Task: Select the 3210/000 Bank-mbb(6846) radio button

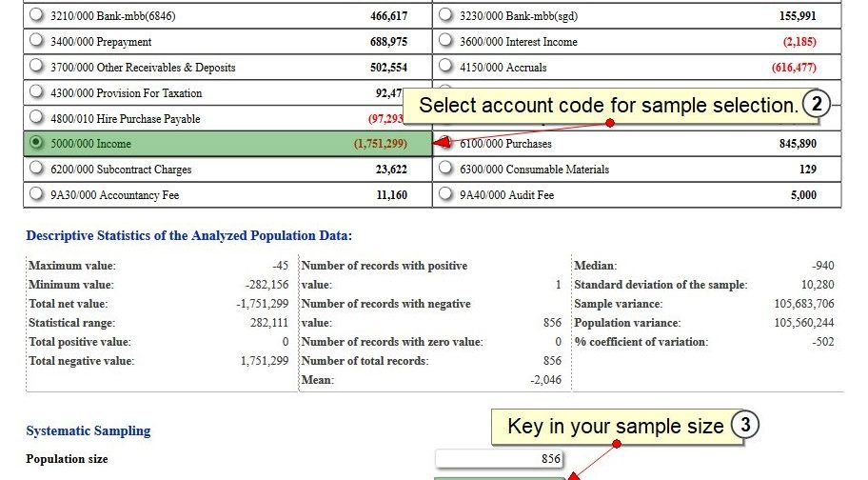Action: point(36,15)
